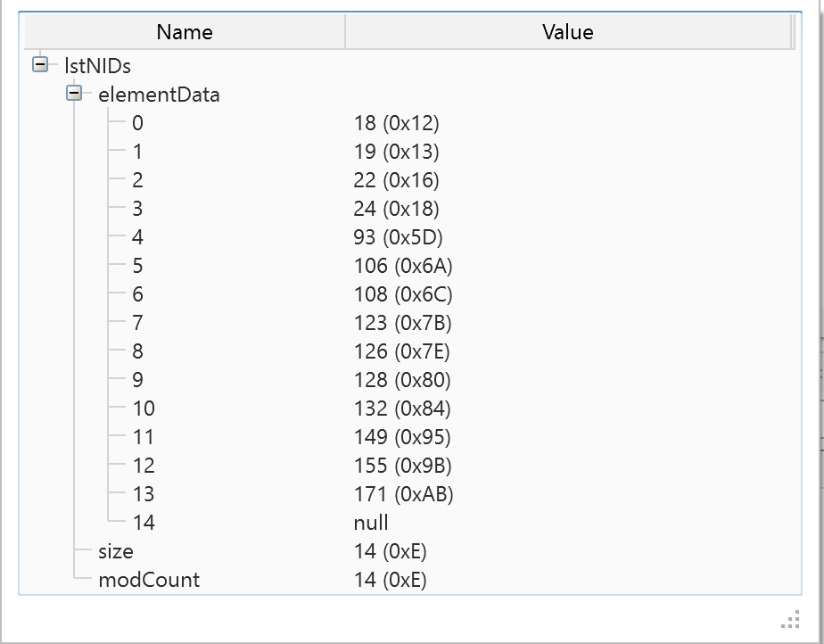The width and height of the screenshot is (824, 644).
Task: Click value 106 (0x6A)
Action: (403, 266)
